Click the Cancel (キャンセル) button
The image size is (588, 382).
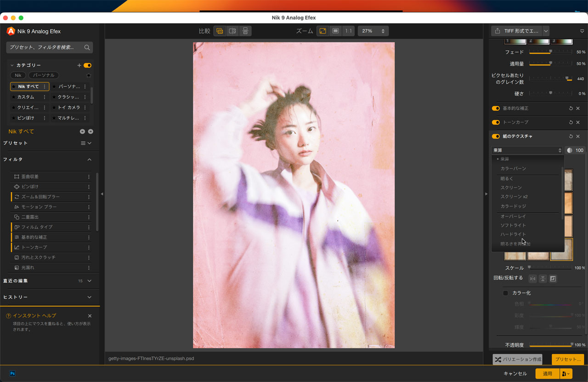coord(515,374)
